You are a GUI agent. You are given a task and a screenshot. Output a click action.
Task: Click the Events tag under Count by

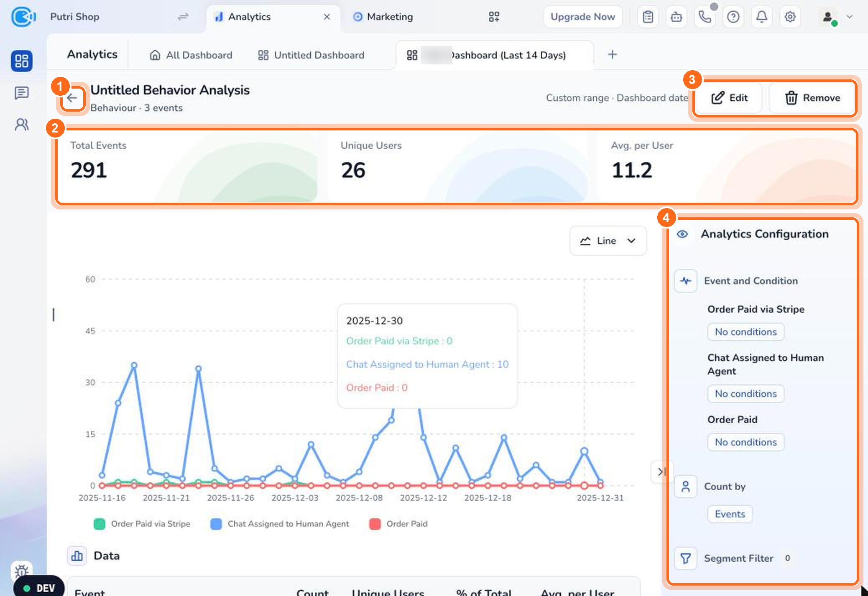pos(730,514)
